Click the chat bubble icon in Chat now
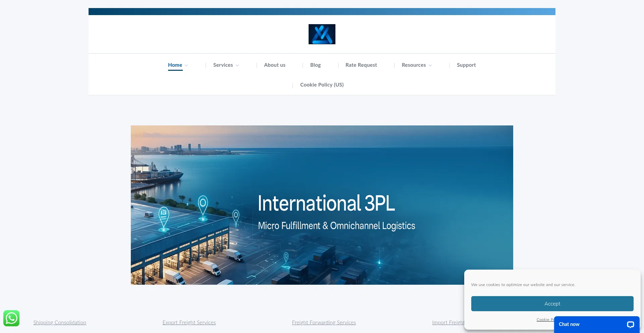This screenshot has width=644, height=333. click(630, 324)
